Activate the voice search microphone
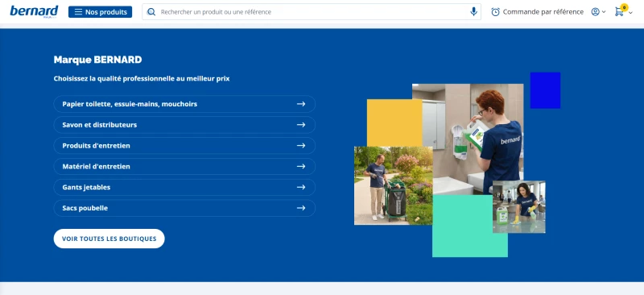The image size is (644, 295). [x=473, y=12]
